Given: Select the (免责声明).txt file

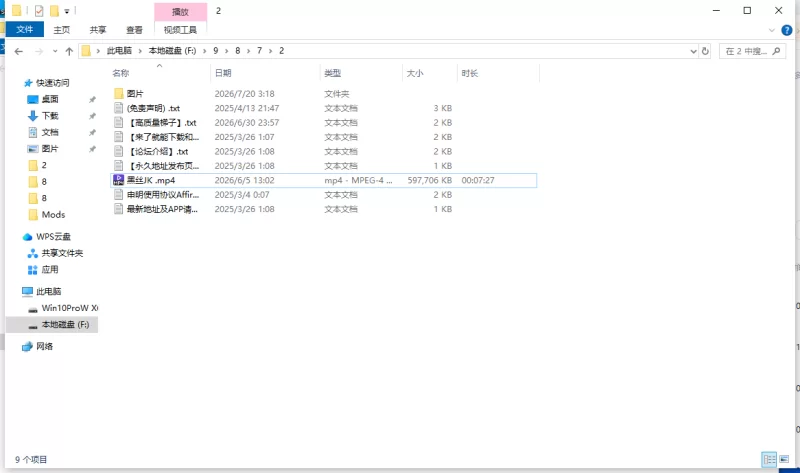Looking at the screenshot, I should 153,108.
